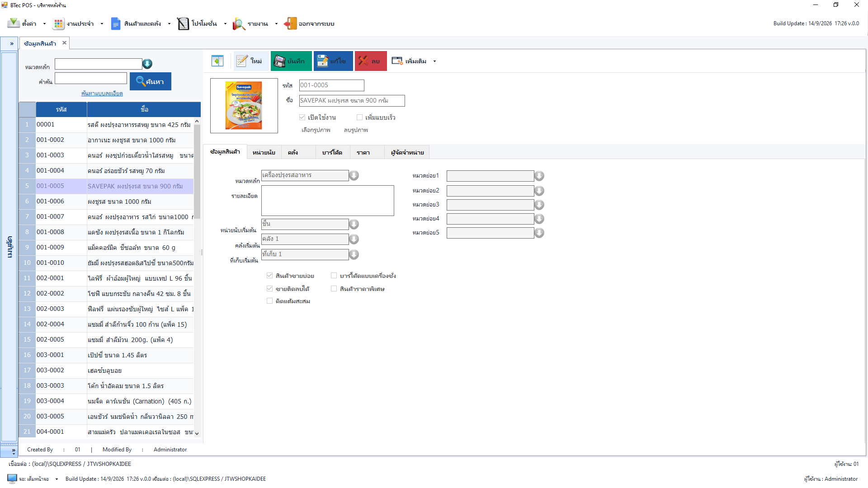The width and height of the screenshot is (868, 488).
Task: Enable the คิดแต้มสะสม checkbox
Action: pos(269,301)
